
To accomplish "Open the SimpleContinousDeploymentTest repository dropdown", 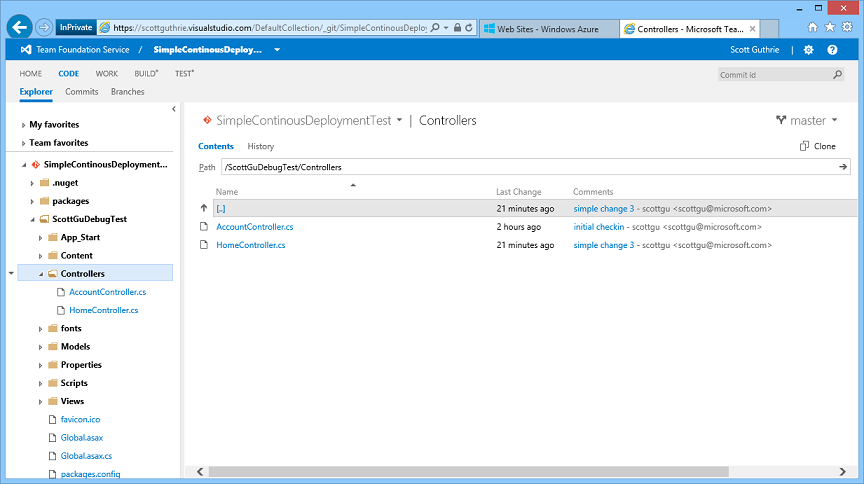I will [399, 120].
